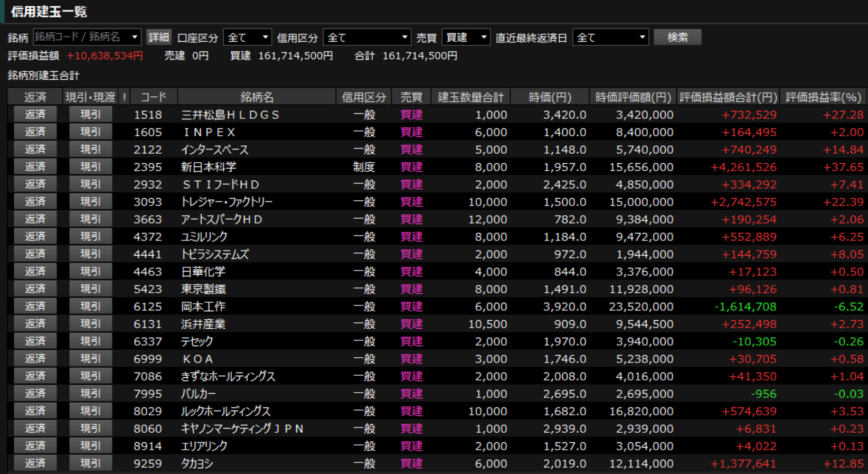Click 現引 for トレジャー・ファクトリー
This screenshot has height=474, width=868.
(x=90, y=201)
